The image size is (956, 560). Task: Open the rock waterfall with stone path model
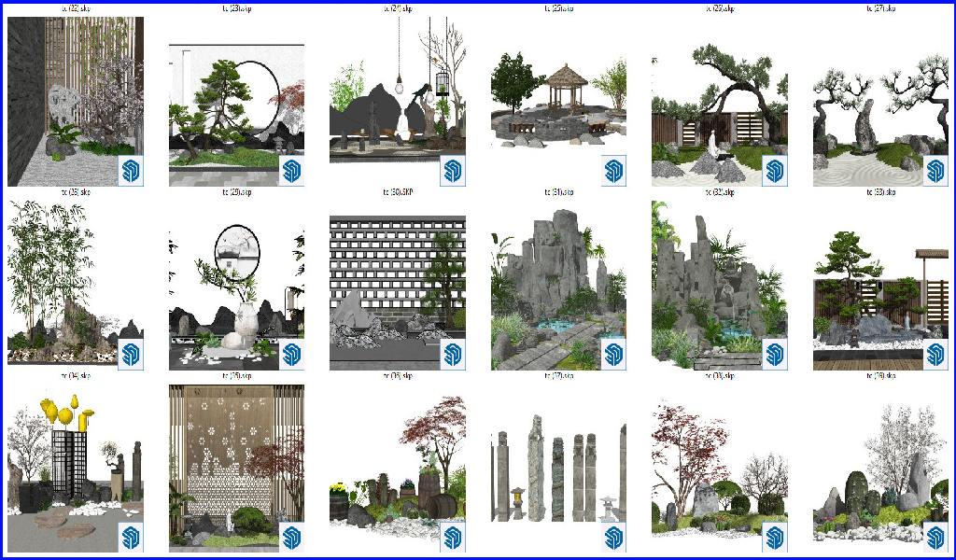pyautogui.click(x=558, y=285)
